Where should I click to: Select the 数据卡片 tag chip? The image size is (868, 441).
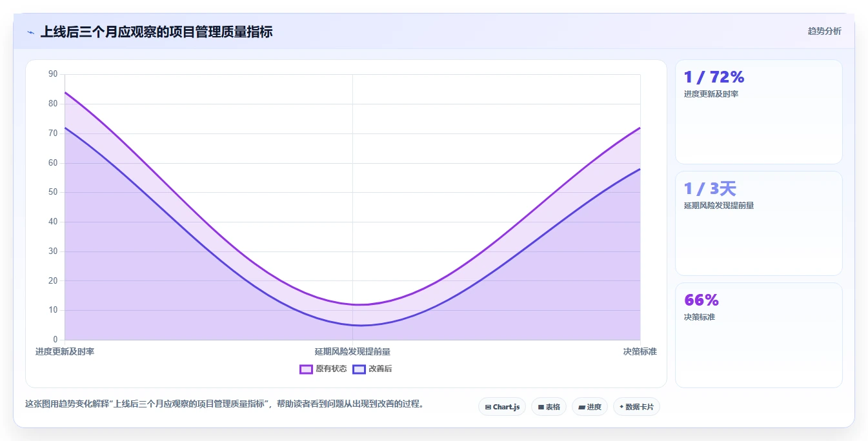tap(636, 407)
